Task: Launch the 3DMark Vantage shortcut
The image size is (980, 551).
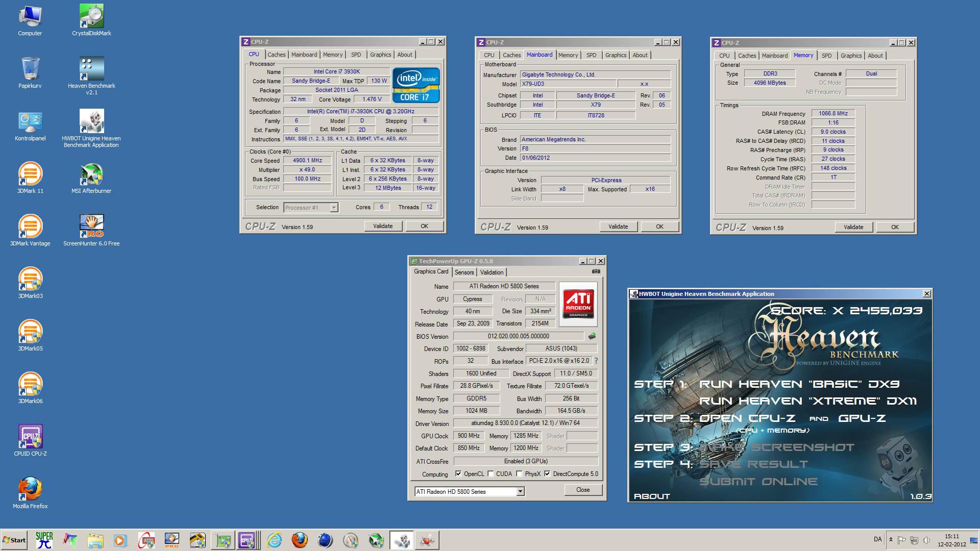Action: pyautogui.click(x=30, y=231)
